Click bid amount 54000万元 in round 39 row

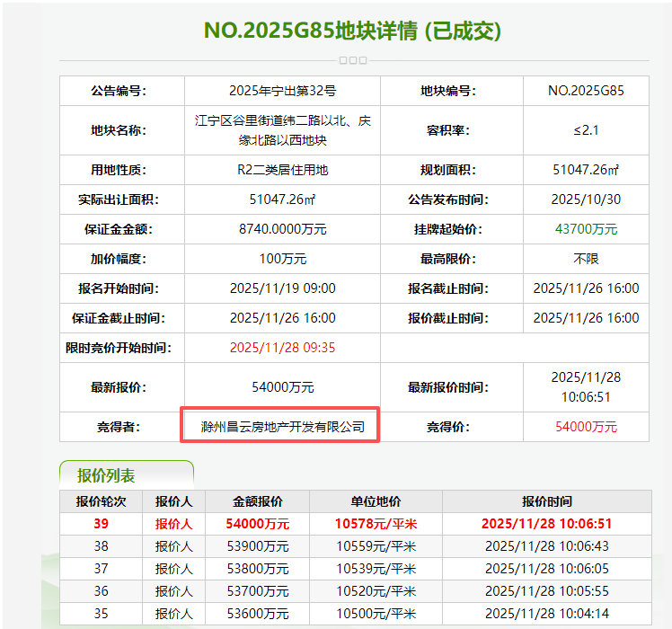click(257, 524)
